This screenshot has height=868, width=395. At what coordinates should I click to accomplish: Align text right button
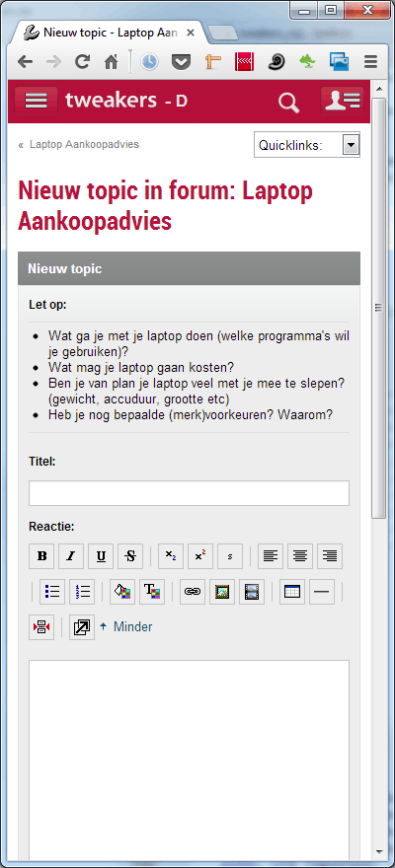coord(330,556)
